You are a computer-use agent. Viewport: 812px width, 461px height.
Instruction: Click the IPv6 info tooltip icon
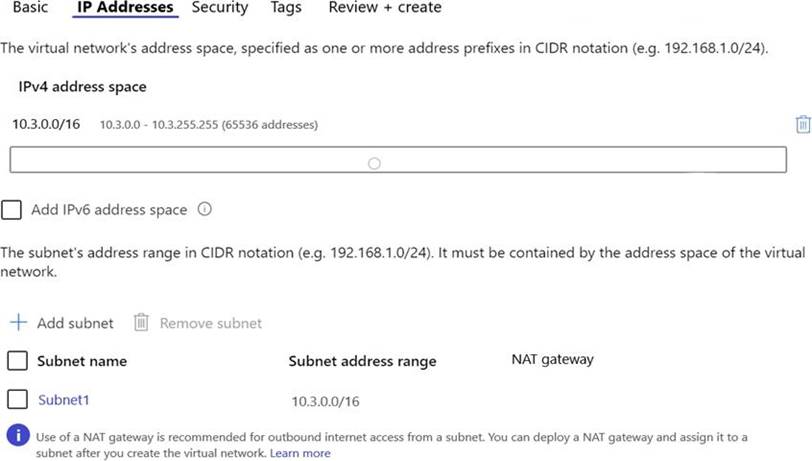click(x=205, y=210)
